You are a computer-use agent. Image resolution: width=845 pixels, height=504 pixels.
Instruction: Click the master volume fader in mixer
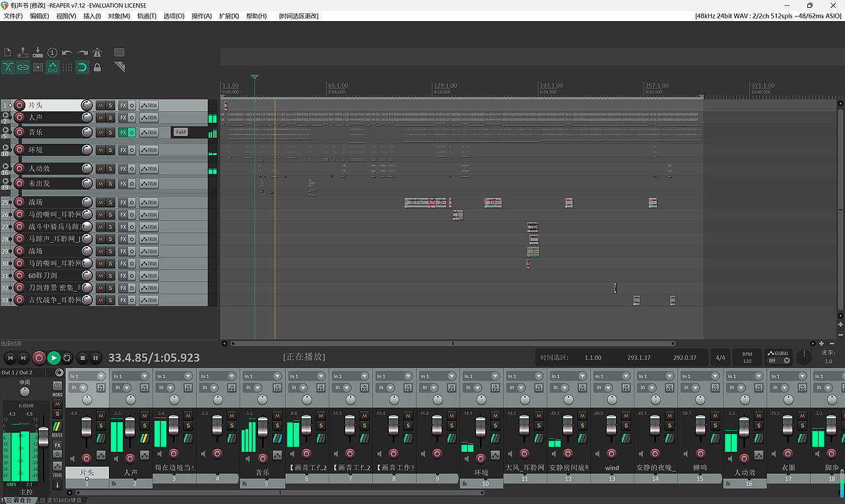(44, 436)
